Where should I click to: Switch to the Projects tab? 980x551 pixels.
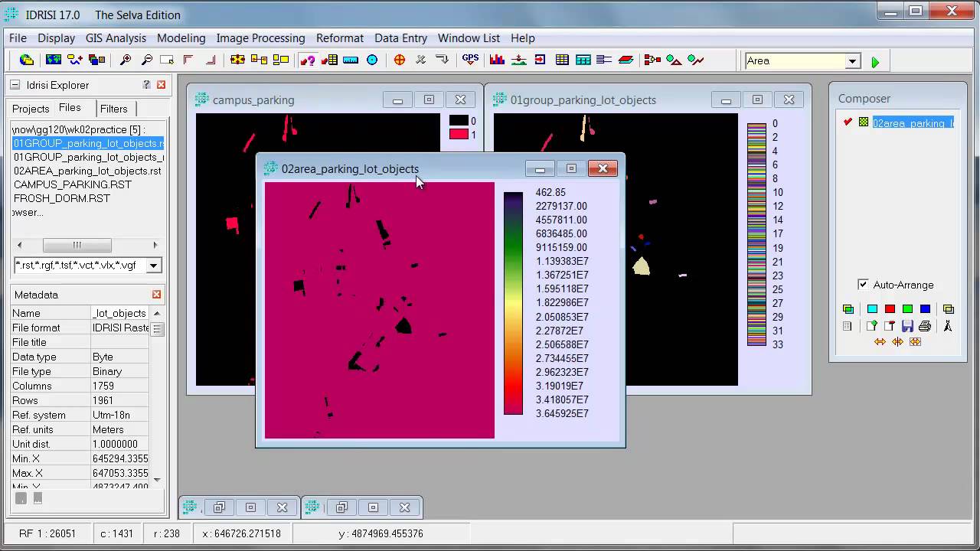coord(31,109)
